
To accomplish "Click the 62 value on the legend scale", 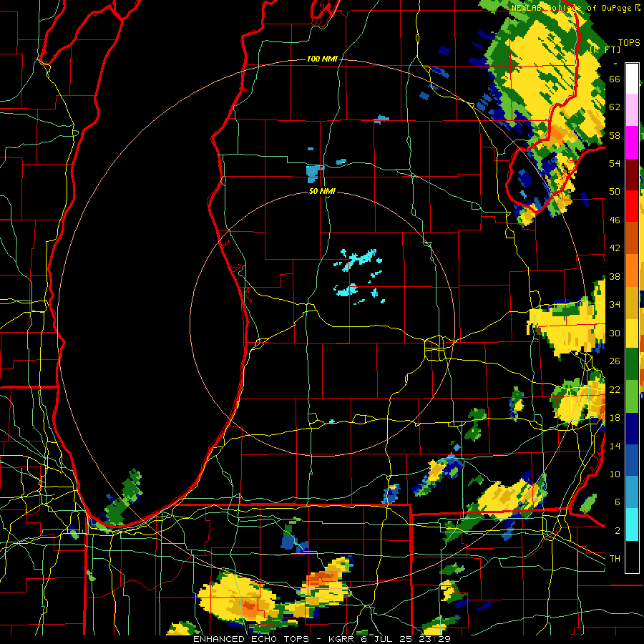I will 615,107.
